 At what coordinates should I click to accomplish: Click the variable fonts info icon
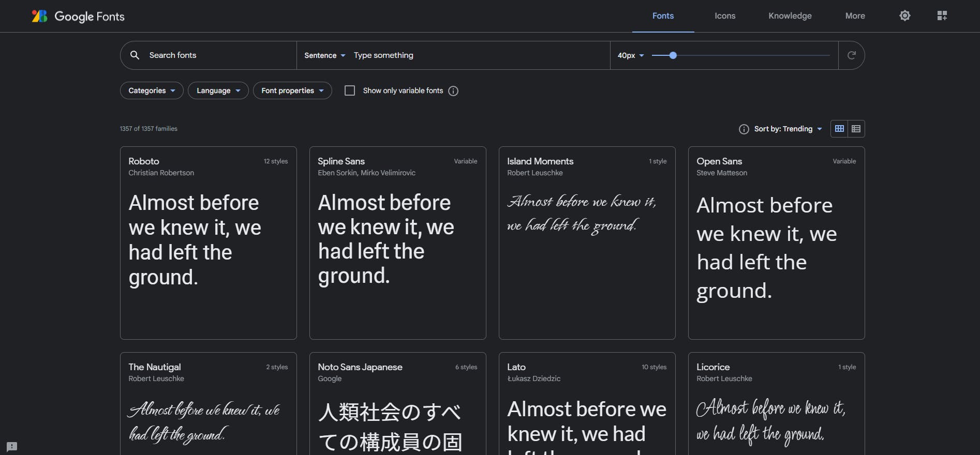click(x=453, y=91)
